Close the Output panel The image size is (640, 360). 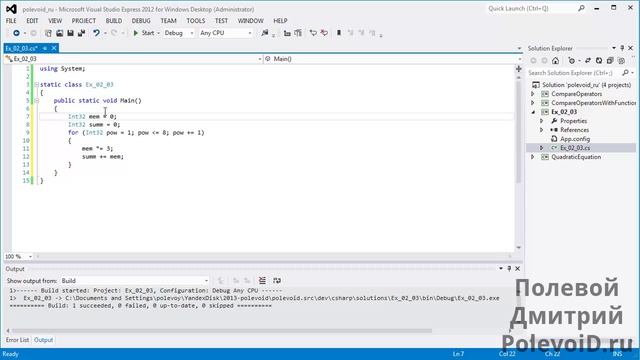[x=518, y=269]
